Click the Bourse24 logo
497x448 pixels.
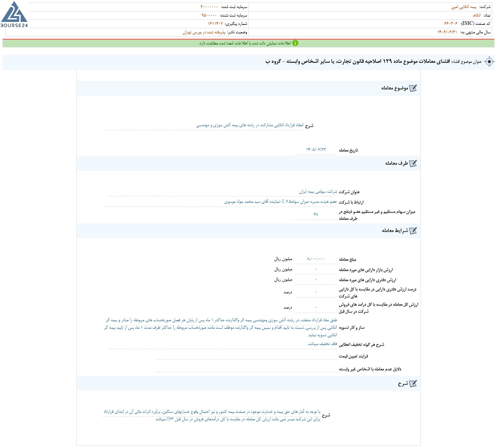pos(14,14)
